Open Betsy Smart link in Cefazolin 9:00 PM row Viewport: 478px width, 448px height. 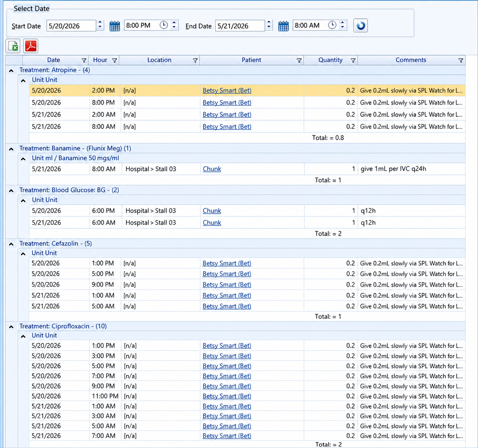pyautogui.click(x=227, y=285)
